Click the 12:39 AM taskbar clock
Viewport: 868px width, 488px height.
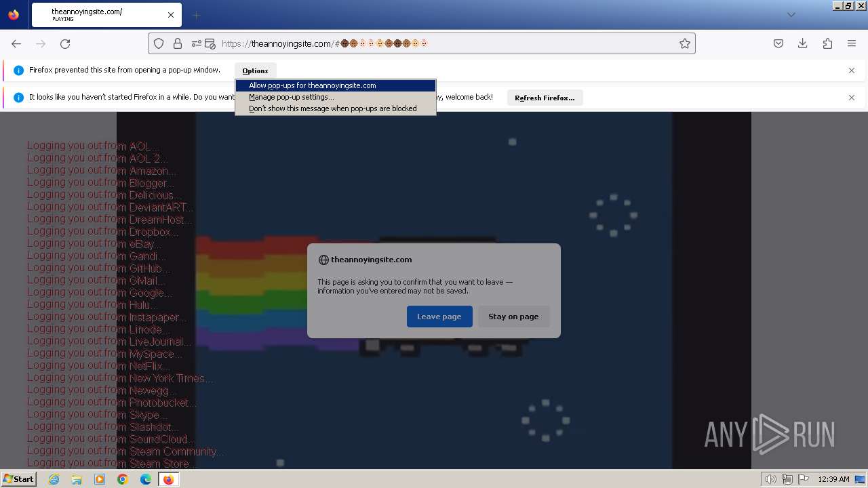coord(833,479)
